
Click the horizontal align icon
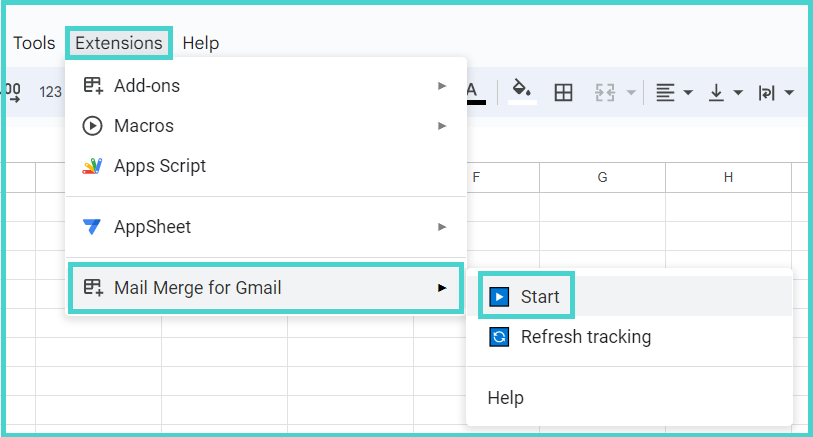coord(665,93)
